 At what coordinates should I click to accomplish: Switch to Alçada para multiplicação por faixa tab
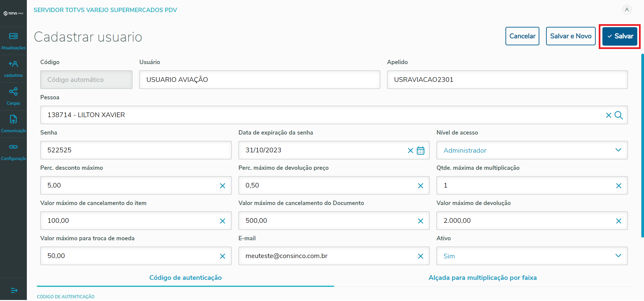point(483,278)
